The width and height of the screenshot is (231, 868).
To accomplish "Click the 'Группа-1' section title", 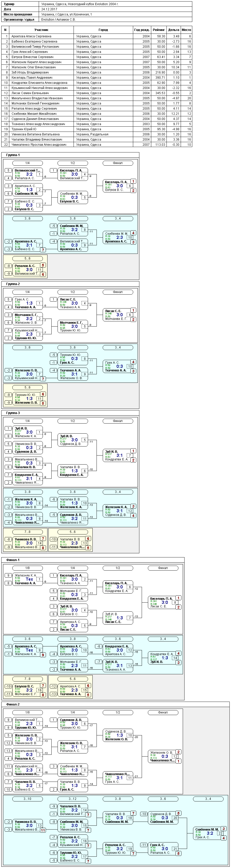I will [13, 155].
